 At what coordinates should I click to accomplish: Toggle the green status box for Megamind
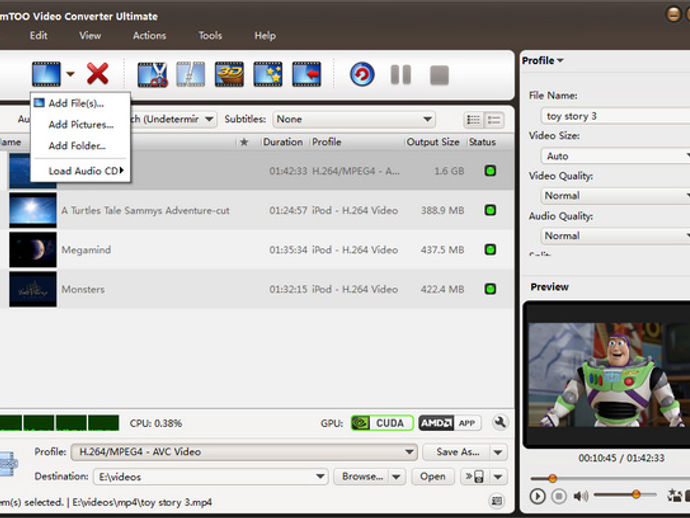pos(490,250)
